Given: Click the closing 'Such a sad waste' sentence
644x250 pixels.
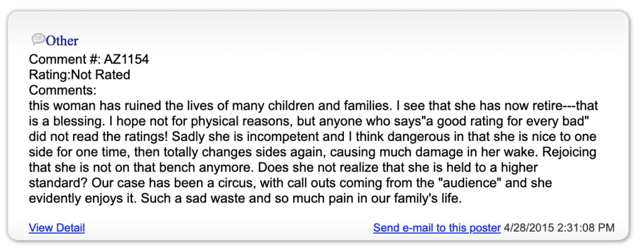Looking at the screenshot, I should pyautogui.click(x=299, y=198).
